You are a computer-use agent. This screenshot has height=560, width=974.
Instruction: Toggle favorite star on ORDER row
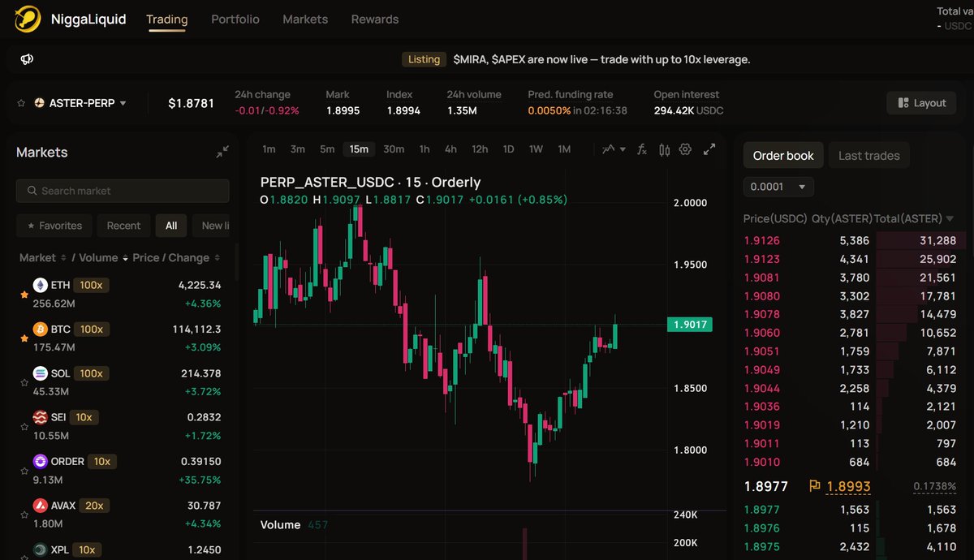click(x=24, y=469)
